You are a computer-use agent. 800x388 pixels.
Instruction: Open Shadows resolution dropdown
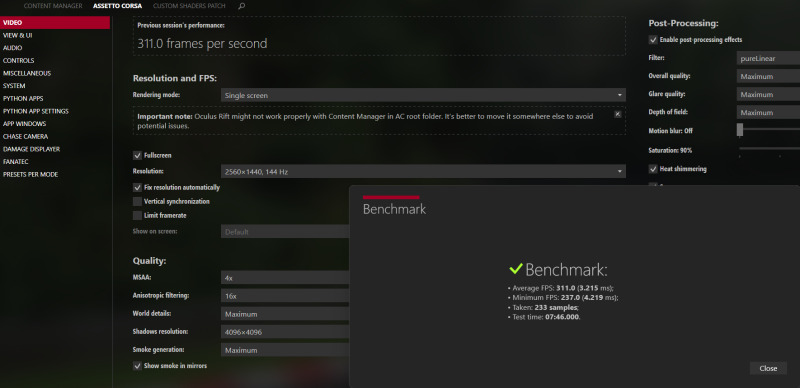click(x=285, y=332)
